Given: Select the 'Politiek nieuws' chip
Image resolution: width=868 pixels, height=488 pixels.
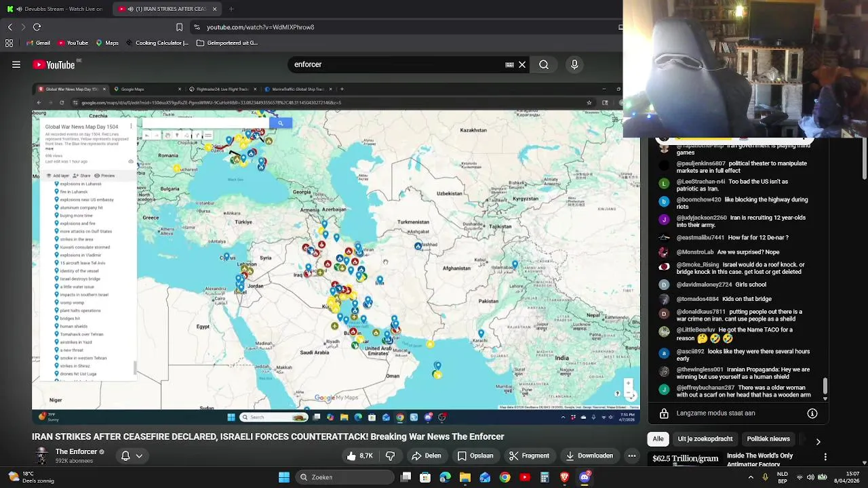Looking at the screenshot, I should tap(768, 439).
